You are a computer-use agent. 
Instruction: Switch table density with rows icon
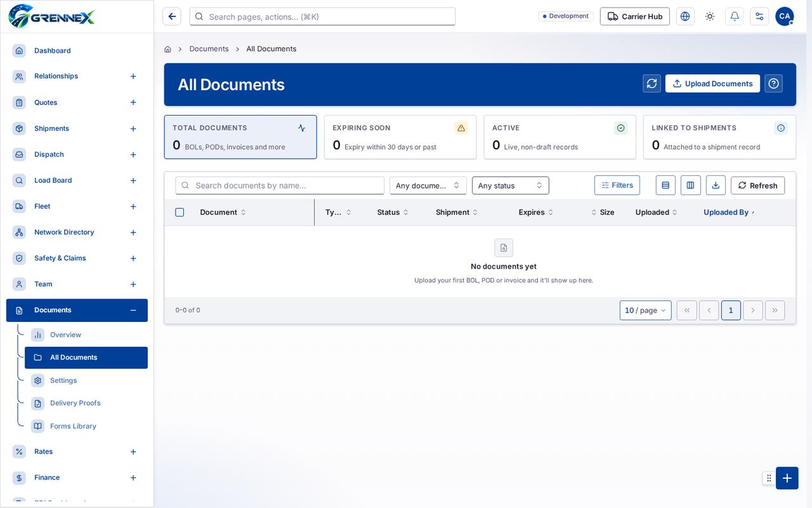click(x=665, y=185)
